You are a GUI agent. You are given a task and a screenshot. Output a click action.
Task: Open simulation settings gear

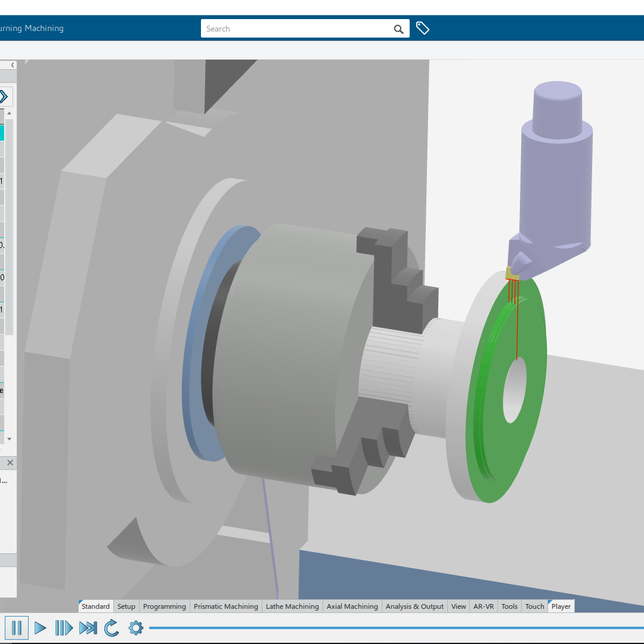tap(136, 628)
